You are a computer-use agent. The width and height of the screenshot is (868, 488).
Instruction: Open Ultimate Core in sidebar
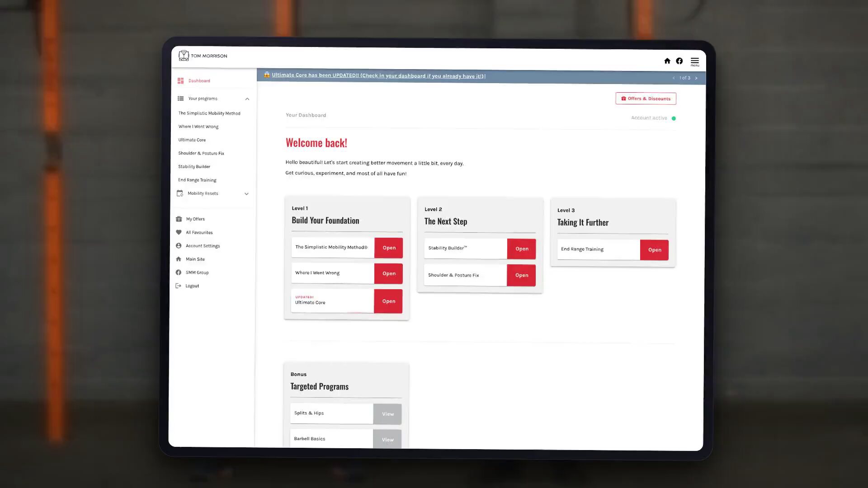(x=192, y=140)
